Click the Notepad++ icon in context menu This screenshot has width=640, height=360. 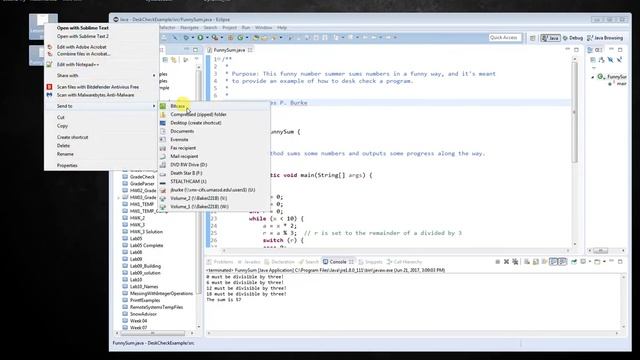click(x=49, y=64)
